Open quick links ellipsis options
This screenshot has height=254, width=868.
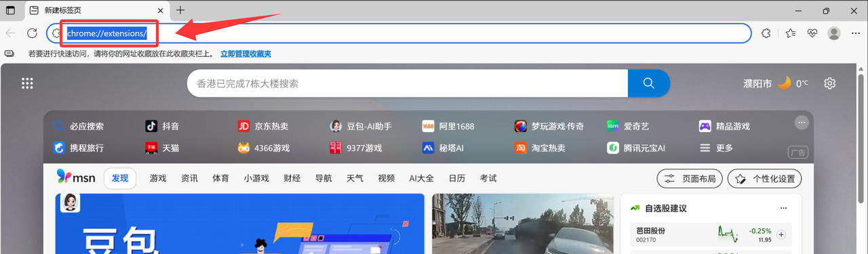pos(802,123)
